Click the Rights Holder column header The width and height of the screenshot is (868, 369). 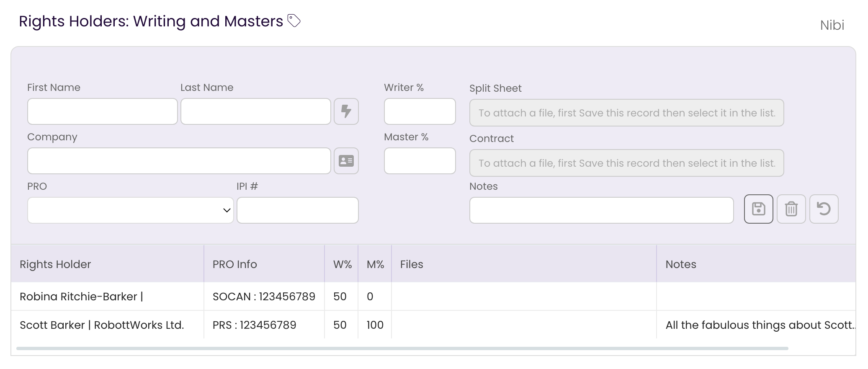point(108,264)
